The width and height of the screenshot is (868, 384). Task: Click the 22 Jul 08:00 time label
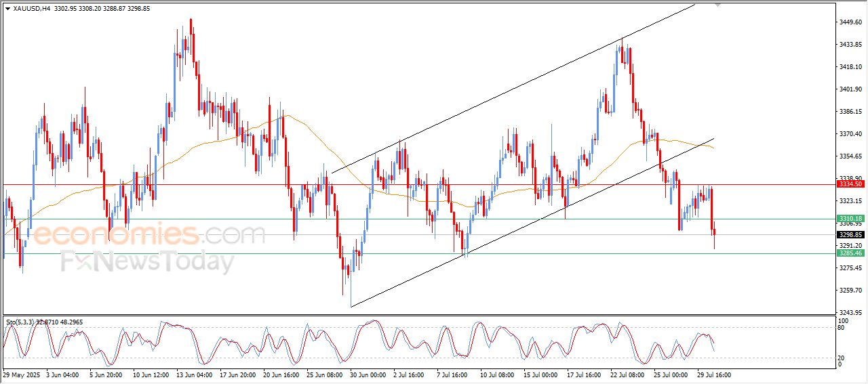pos(628,374)
